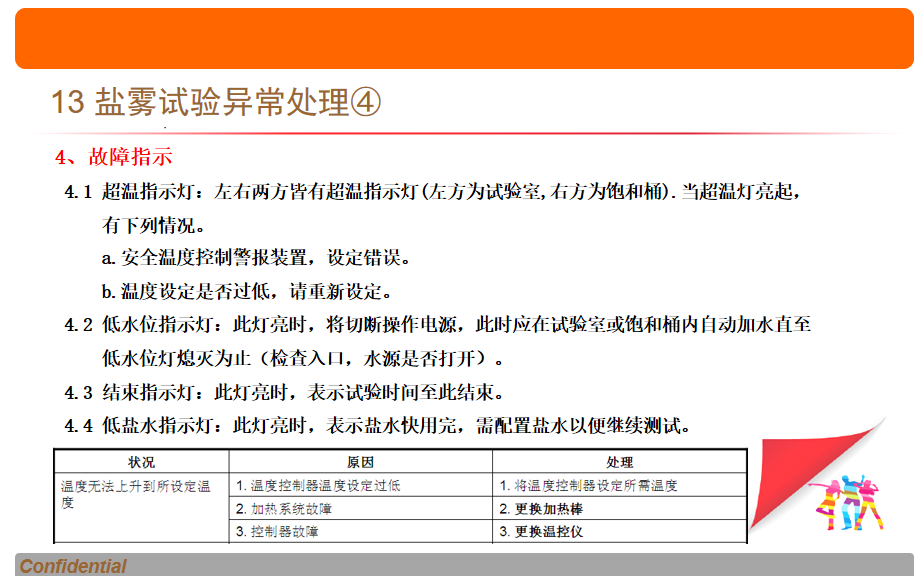Click the cell 将温度控制器设定所需温度
This screenshot has height=576, width=922.
click(589, 486)
